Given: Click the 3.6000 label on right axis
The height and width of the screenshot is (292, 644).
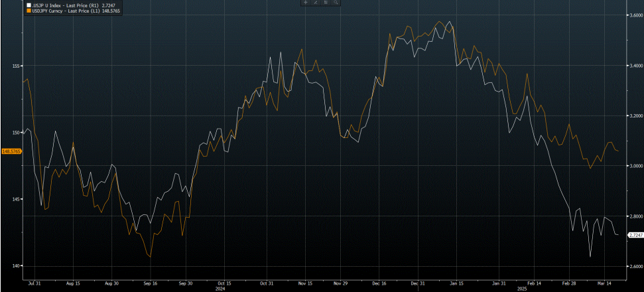Looking at the screenshot, I should click(x=635, y=16).
